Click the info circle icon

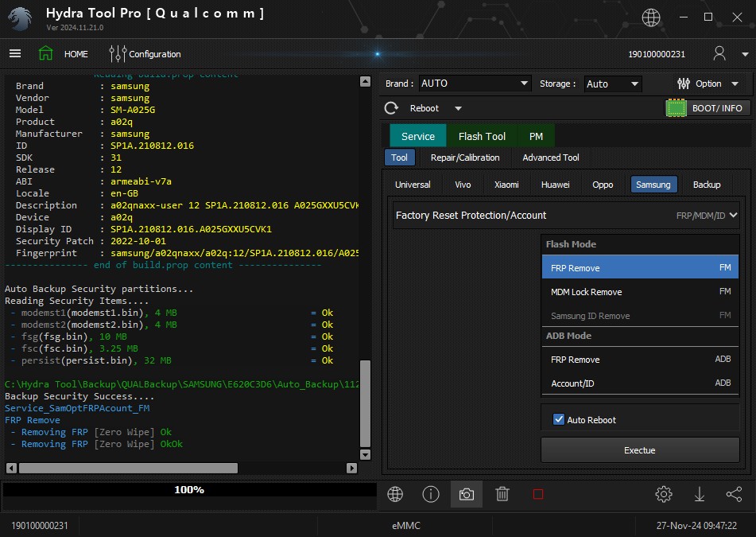[x=431, y=494]
